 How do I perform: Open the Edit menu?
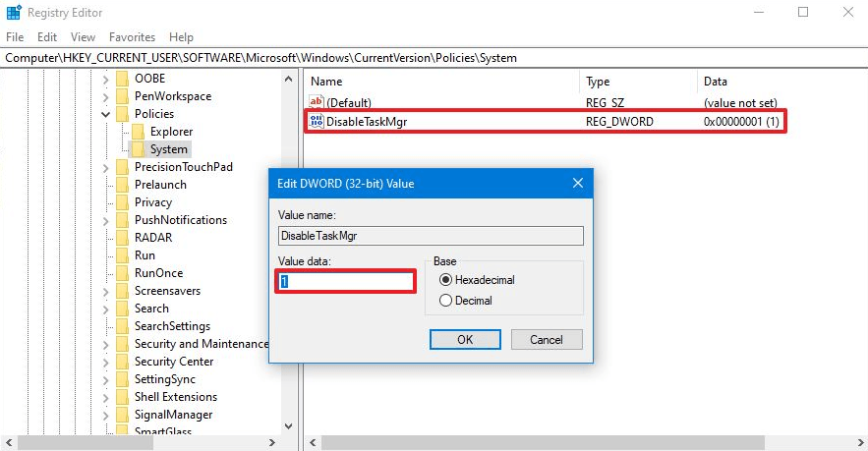click(47, 37)
